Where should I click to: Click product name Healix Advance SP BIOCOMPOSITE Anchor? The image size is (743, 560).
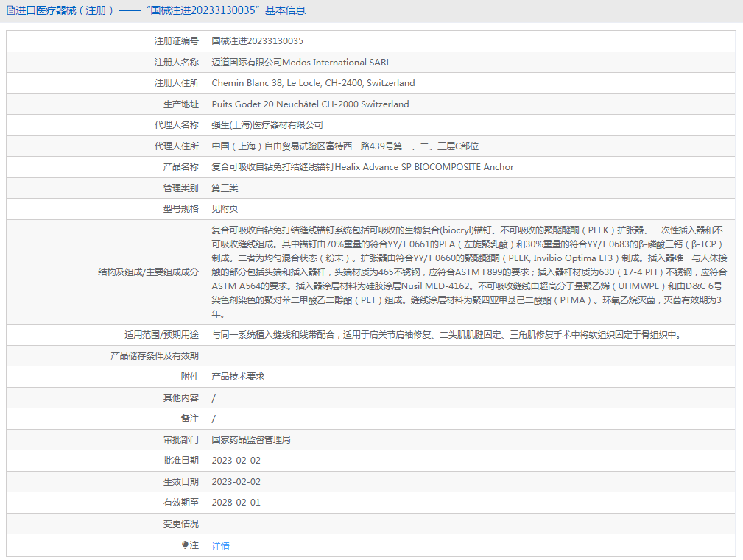point(424,167)
